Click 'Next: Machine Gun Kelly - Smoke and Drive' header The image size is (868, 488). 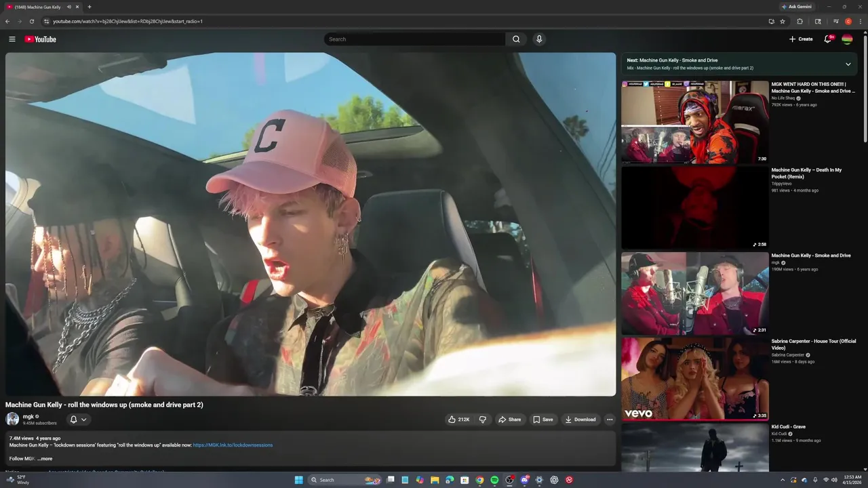click(x=672, y=60)
